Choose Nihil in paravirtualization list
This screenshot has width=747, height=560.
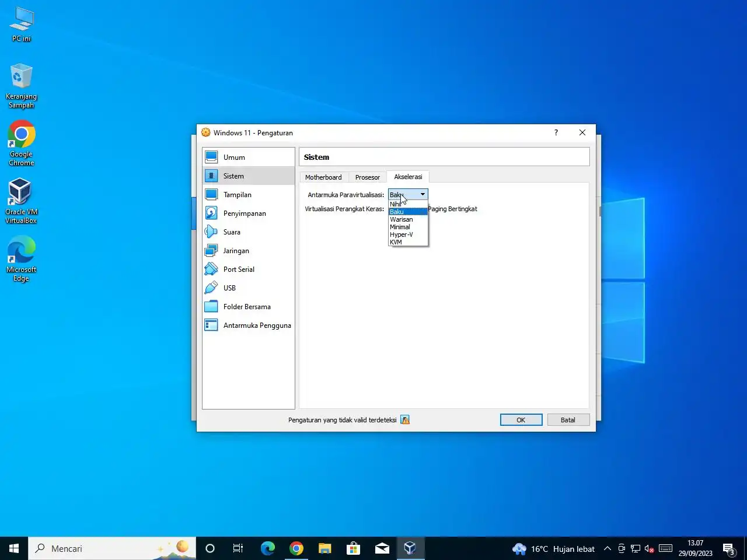click(408, 204)
